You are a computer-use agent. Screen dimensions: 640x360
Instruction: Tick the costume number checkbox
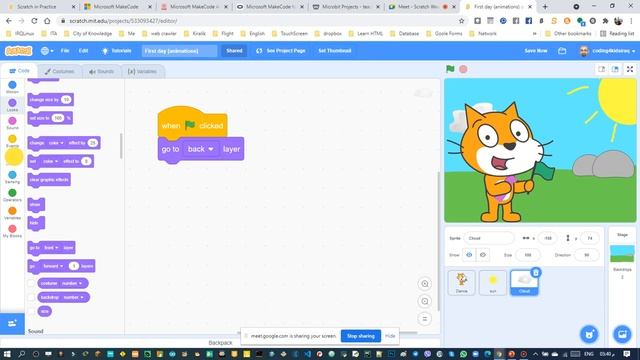pyautogui.click(x=31, y=283)
